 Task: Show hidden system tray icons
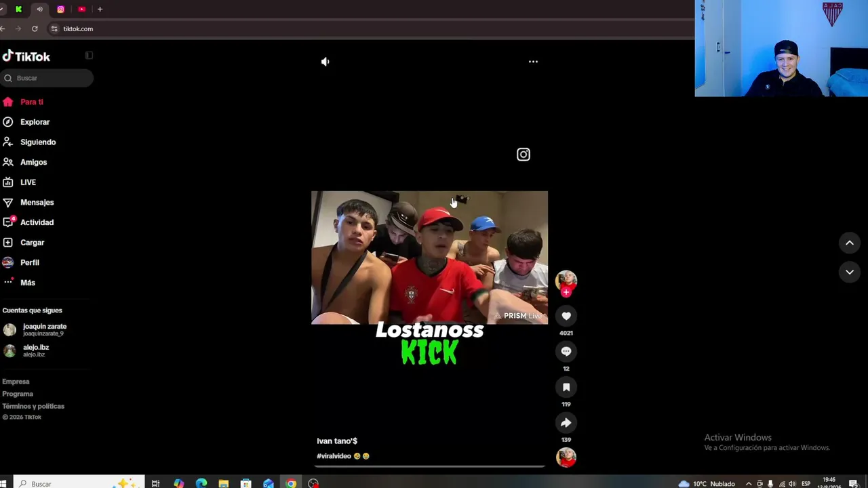coord(749,484)
